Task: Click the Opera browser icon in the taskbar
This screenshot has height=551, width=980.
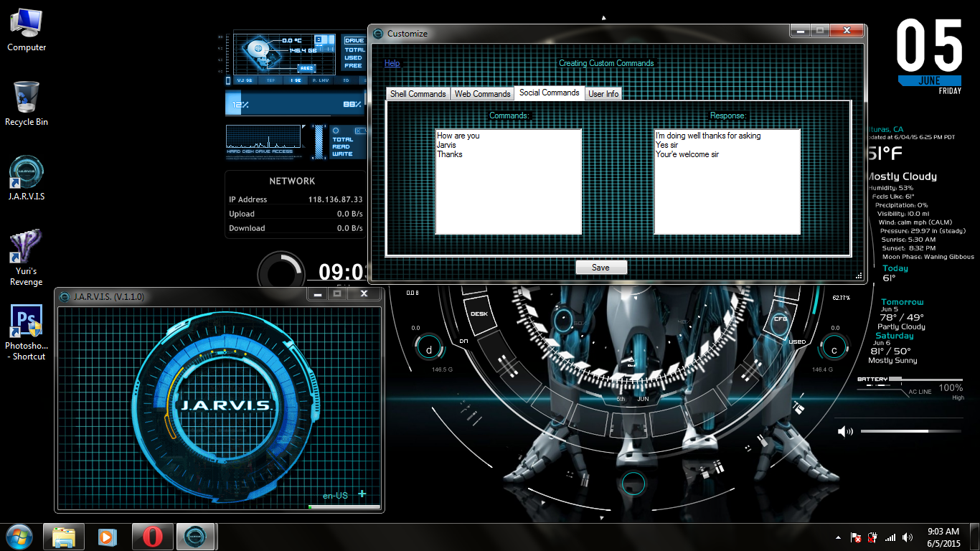Action: point(152,536)
